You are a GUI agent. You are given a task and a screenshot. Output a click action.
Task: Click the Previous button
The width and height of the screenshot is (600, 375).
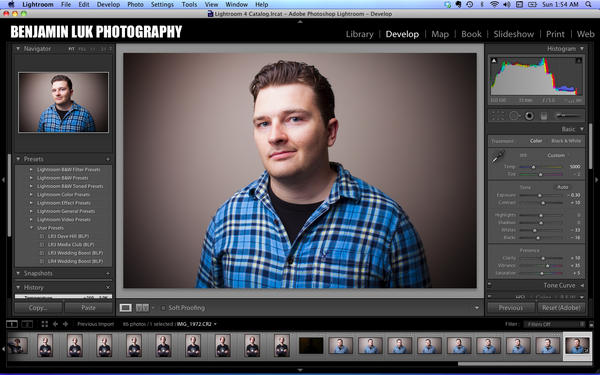511,308
